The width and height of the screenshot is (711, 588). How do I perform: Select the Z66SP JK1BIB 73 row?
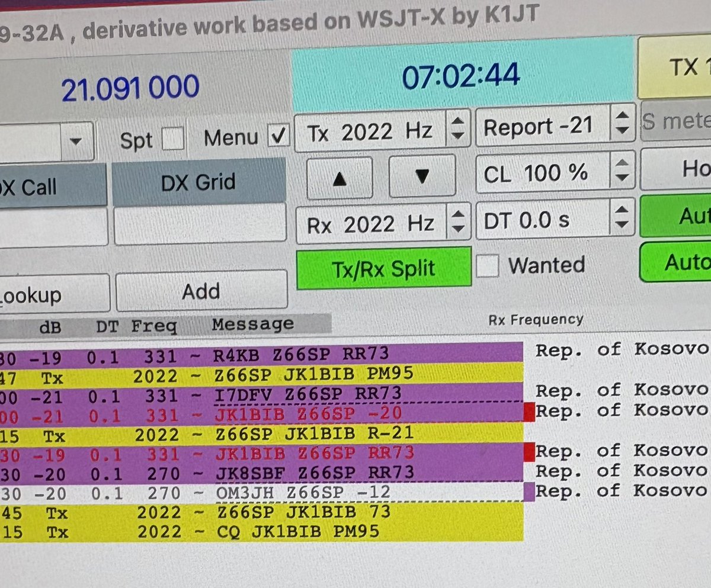click(x=261, y=512)
